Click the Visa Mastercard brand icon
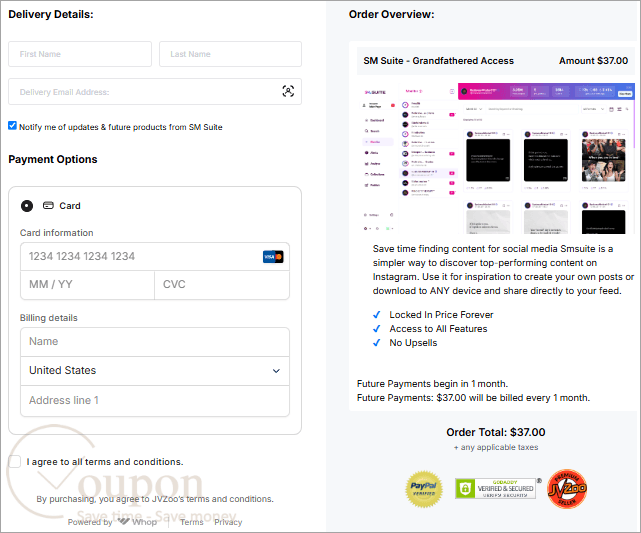Viewport: 641px width, 533px height. [x=273, y=257]
